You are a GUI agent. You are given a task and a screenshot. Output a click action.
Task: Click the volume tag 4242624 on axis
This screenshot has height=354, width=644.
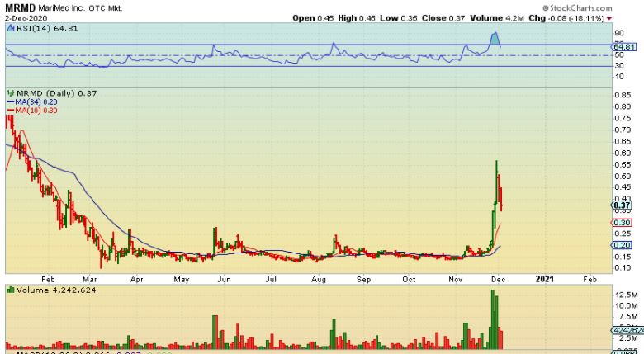pos(627,330)
